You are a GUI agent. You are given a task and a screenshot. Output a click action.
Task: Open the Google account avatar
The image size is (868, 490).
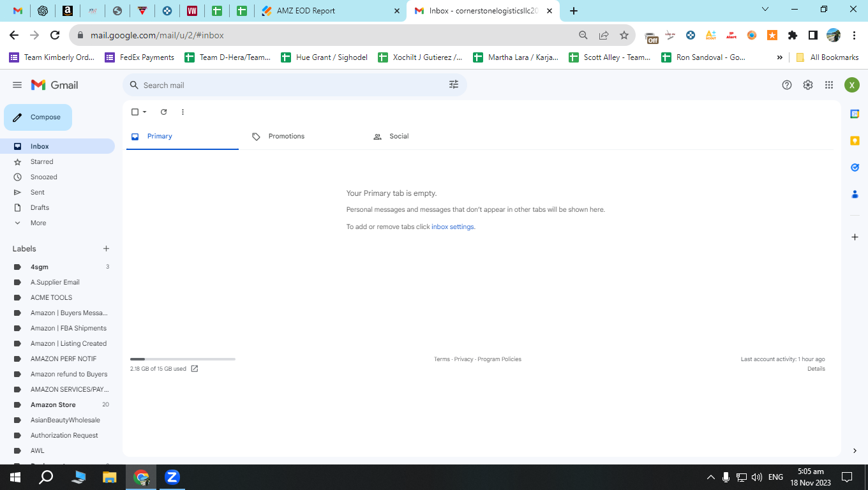point(852,85)
